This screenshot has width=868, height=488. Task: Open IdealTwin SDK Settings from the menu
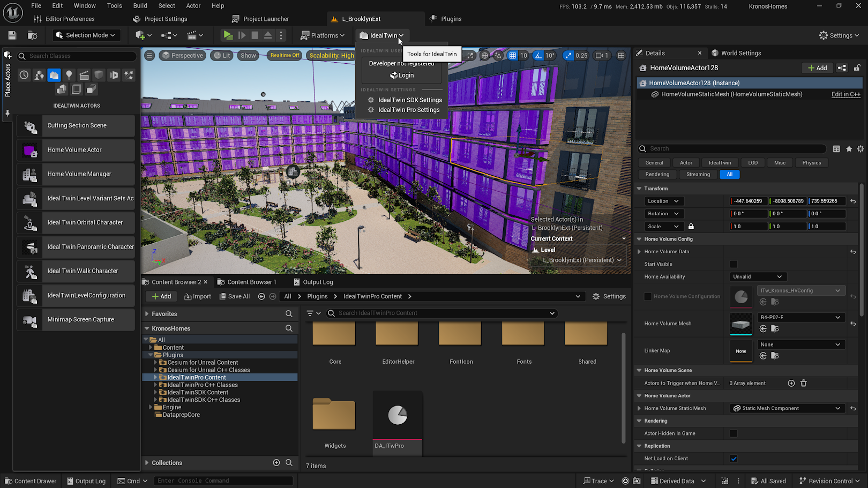pyautogui.click(x=405, y=100)
